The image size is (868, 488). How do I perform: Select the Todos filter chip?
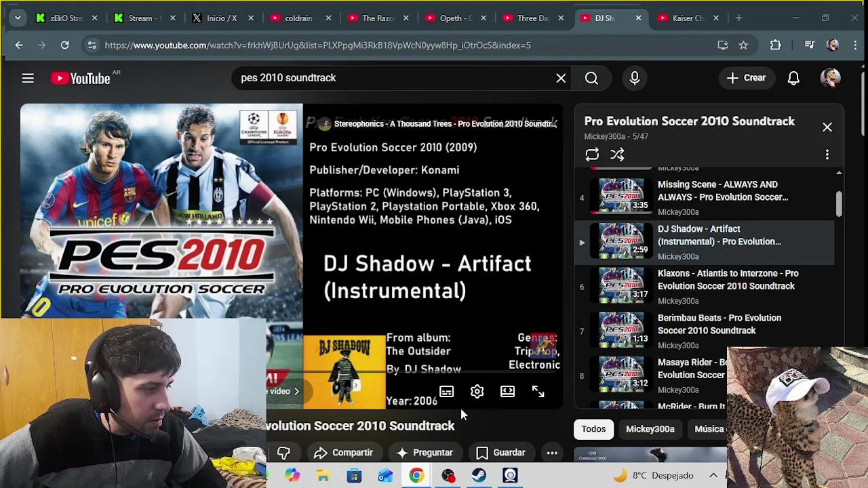593,429
